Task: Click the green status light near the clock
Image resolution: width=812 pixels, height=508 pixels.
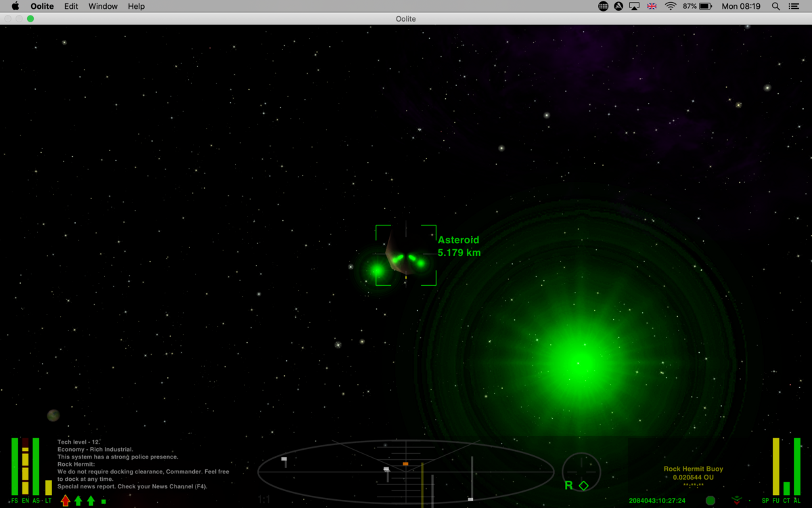Action: tap(708, 501)
